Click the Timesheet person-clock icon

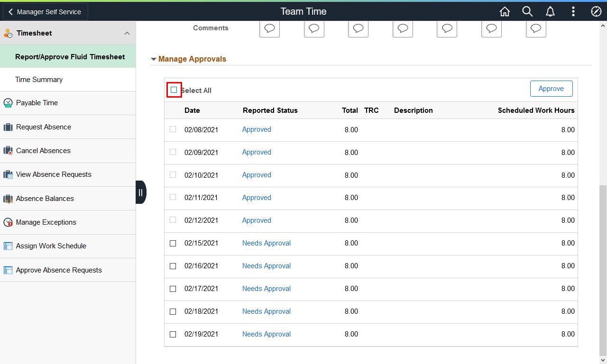[8, 33]
